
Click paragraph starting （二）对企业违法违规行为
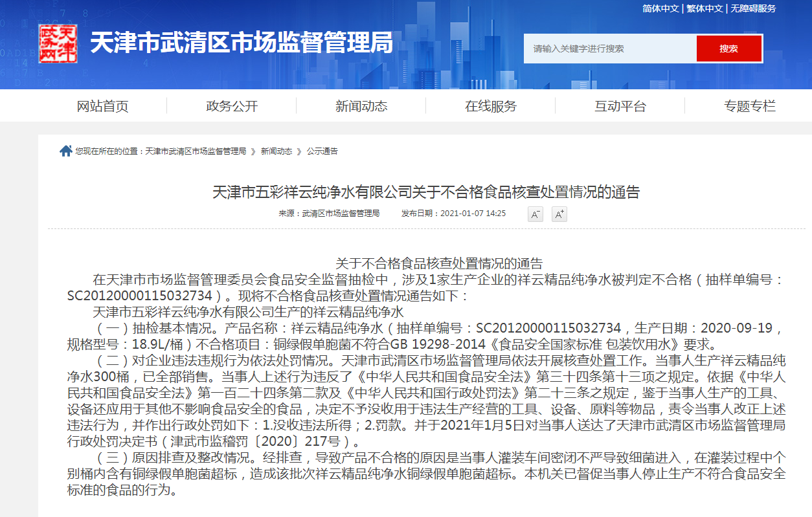(426, 401)
